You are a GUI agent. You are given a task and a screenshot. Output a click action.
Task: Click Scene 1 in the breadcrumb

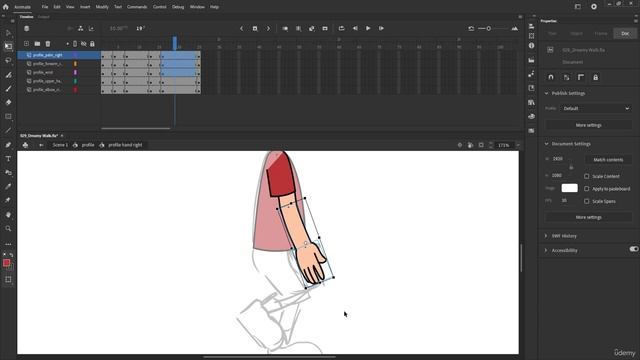click(x=60, y=145)
